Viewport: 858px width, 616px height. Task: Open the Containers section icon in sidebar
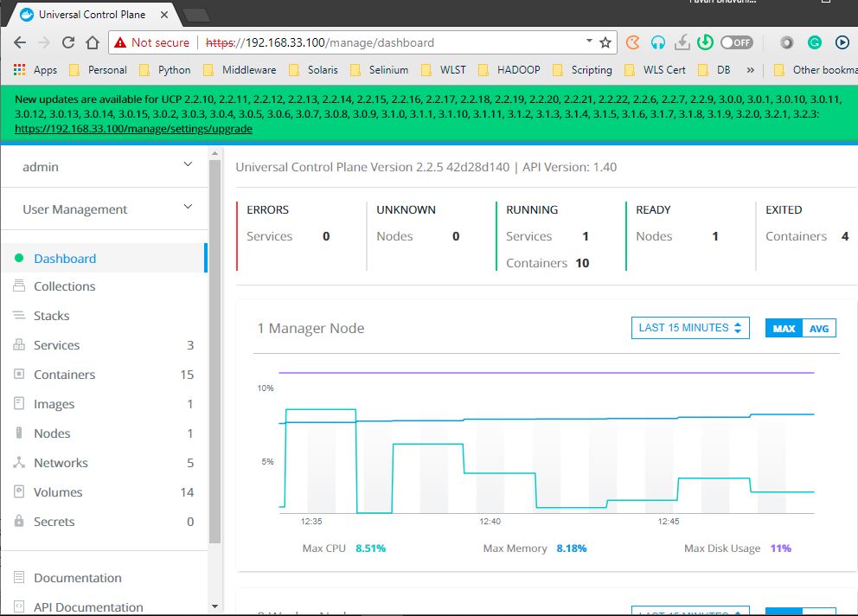(x=17, y=375)
